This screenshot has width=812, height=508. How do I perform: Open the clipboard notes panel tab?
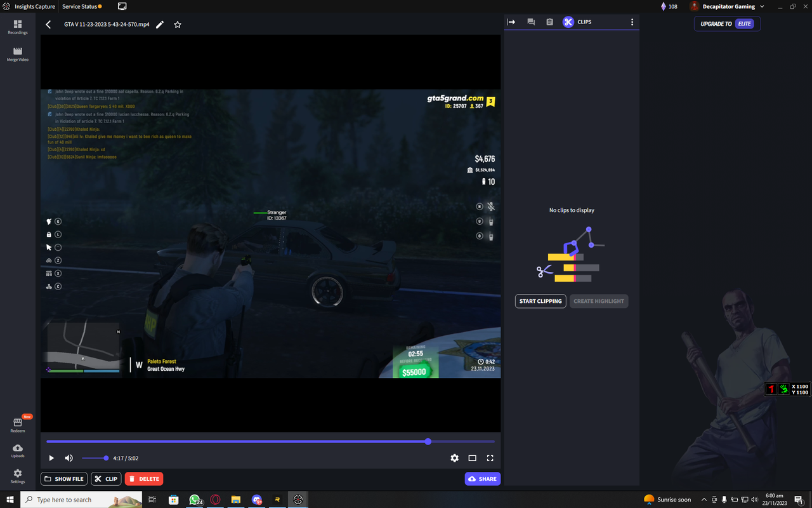click(549, 22)
